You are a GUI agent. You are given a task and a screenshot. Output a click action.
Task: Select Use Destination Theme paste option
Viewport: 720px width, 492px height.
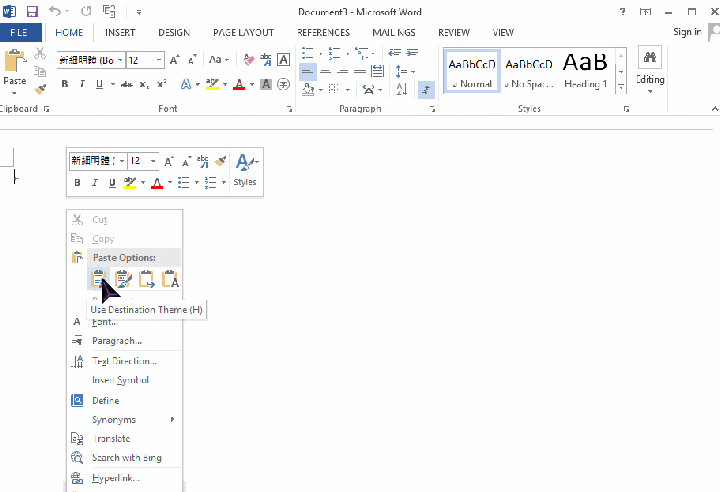coord(98,279)
